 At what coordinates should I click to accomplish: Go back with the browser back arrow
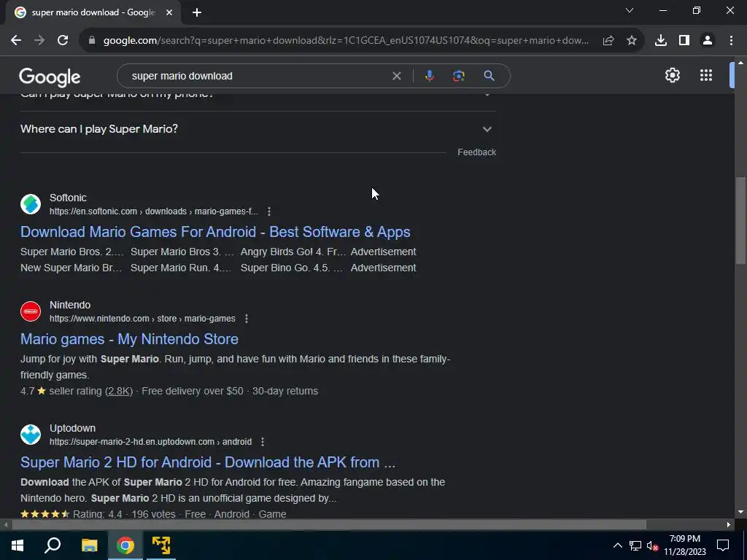[x=16, y=41]
